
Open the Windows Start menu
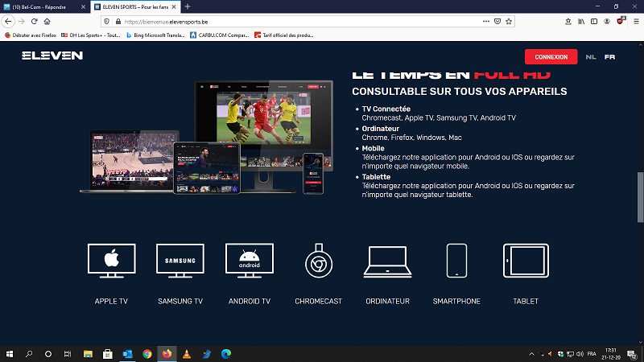click(x=10, y=354)
